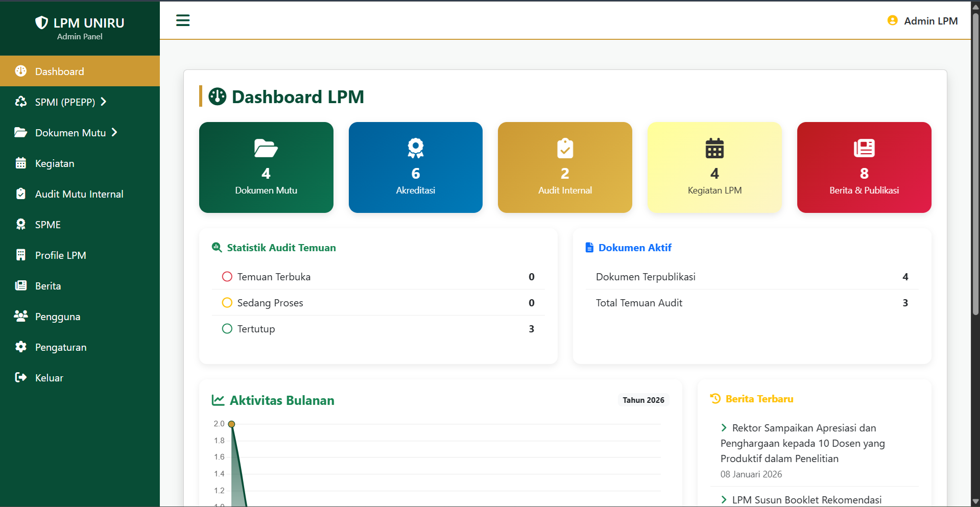This screenshot has height=507, width=980.
Task: Click the chart data point at 2.0
Action: (x=231, y=424)
